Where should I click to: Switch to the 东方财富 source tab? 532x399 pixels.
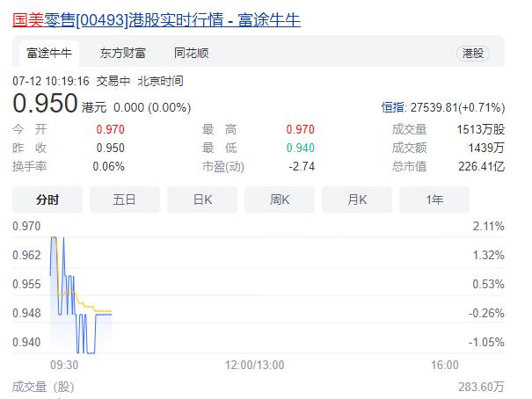pyautogui.click(x=123, y=53)
